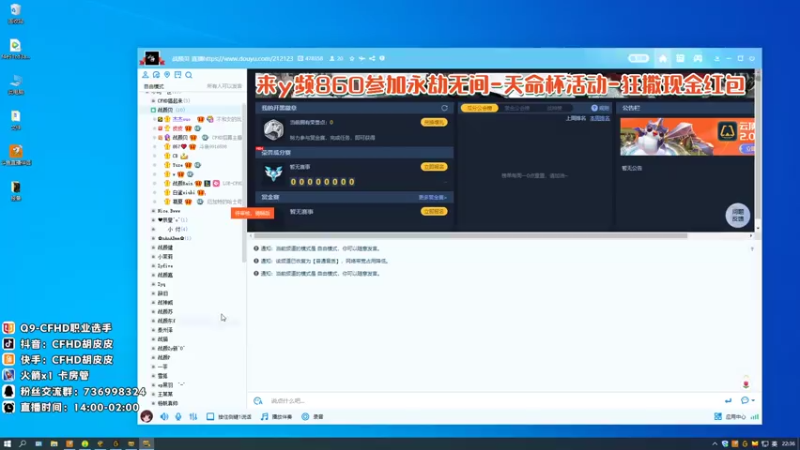Select user Tuze in member list
The height and width of the screenshot is (450, 800).
[178, 165]
